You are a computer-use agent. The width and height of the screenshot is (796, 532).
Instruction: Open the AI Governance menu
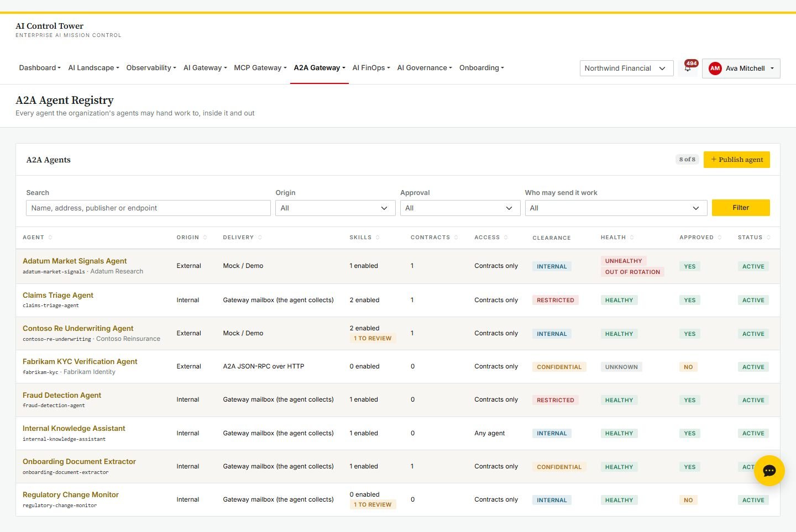click(425, 68)
